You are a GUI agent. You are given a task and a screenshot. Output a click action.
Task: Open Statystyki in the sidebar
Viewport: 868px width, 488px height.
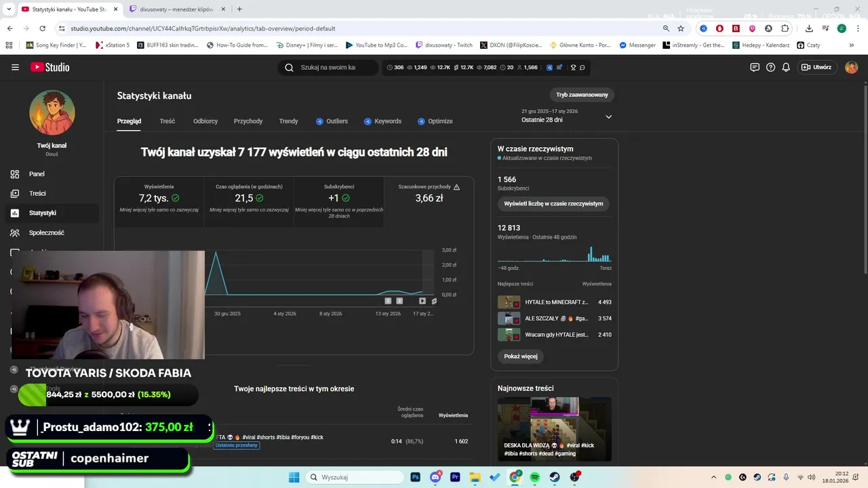tap(52, 213)
